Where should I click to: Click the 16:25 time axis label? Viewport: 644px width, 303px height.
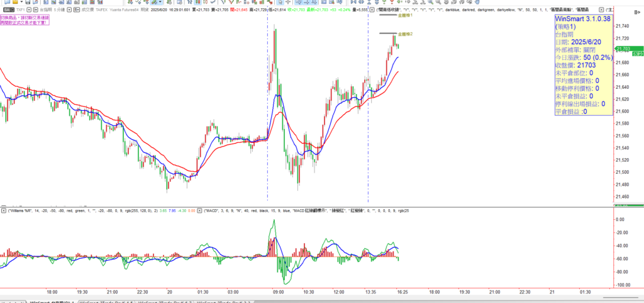[x=402, y=292]
